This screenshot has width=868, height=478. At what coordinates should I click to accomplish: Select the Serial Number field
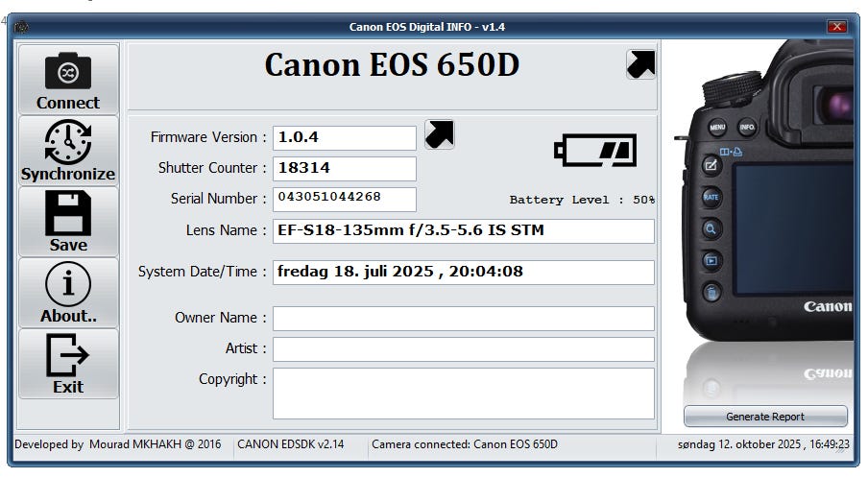pyautogui.click(x=345, y=200)
